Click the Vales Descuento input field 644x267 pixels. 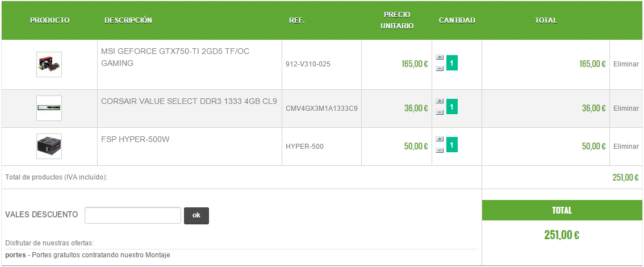click(x=133, y=215)
